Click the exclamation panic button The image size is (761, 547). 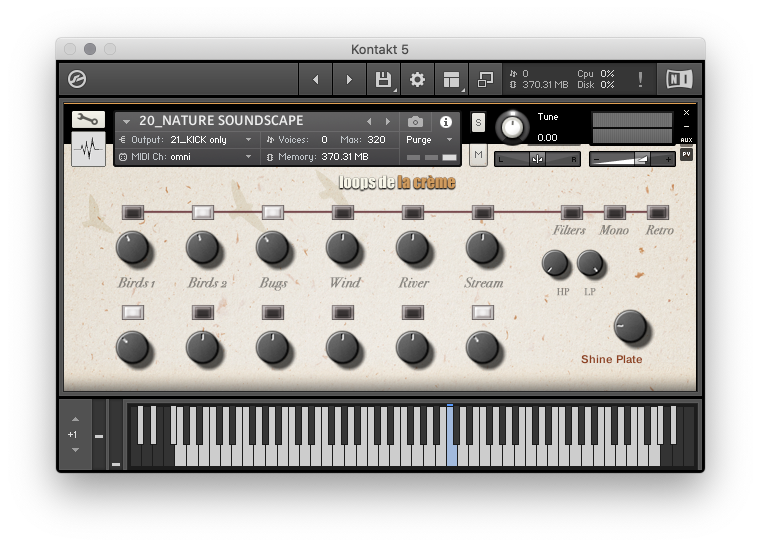640,79
